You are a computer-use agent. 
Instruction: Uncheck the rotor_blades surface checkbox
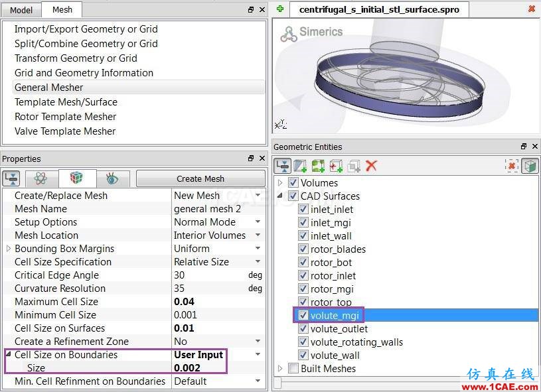pyautogui.click(x=303, y=249)
